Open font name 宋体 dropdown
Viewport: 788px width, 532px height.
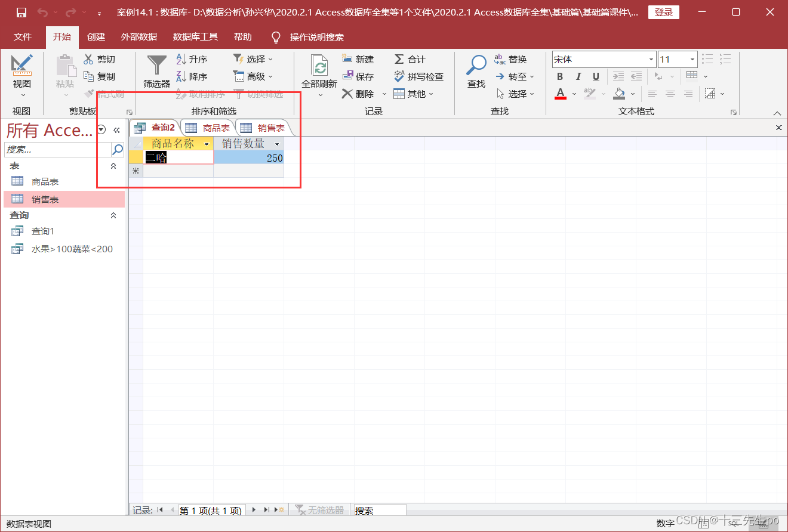[651, 59]
